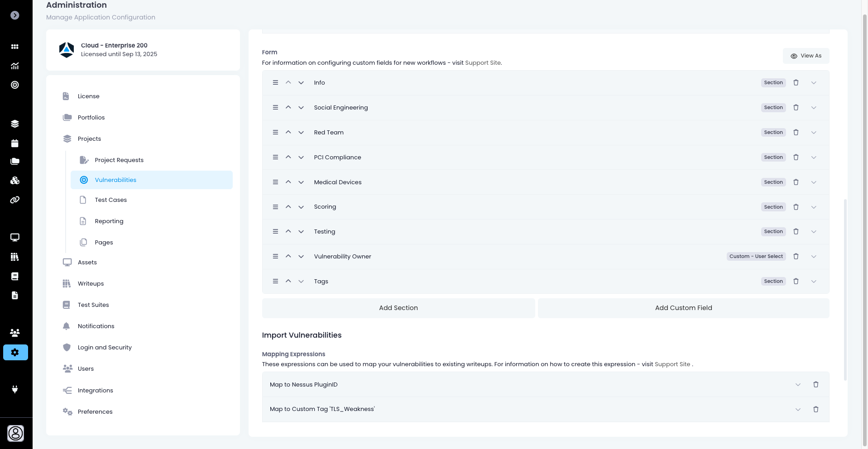The width and height of the screenshot is (868, 449).
Task: Open Support Site link in Form description
Action: [483, 63]
